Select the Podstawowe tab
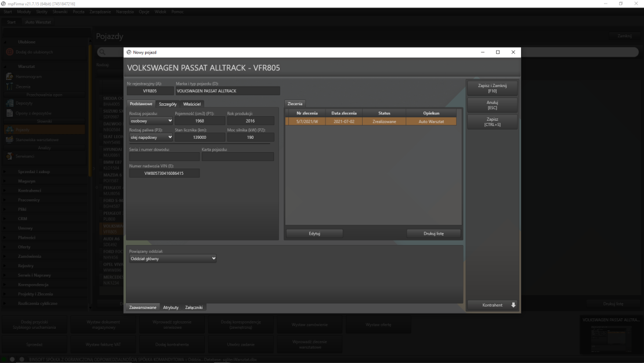The width and height of the screenshot is (644, 363). [141, 104]
